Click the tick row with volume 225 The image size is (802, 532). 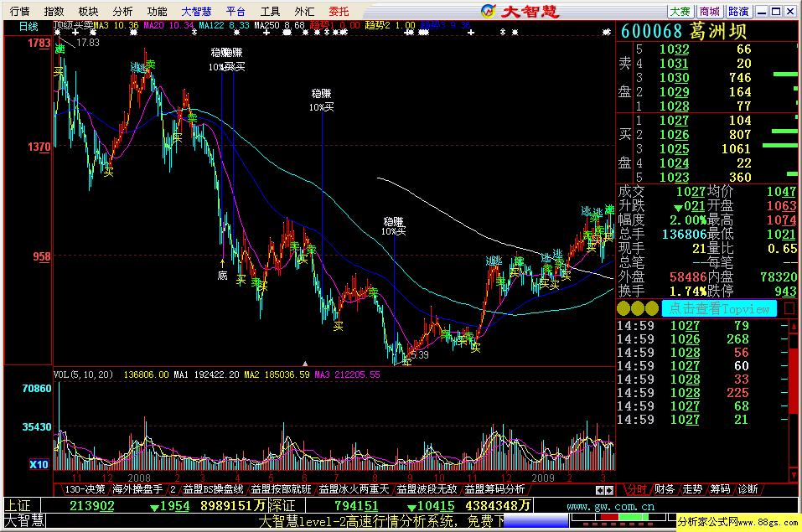coord(702,393)
